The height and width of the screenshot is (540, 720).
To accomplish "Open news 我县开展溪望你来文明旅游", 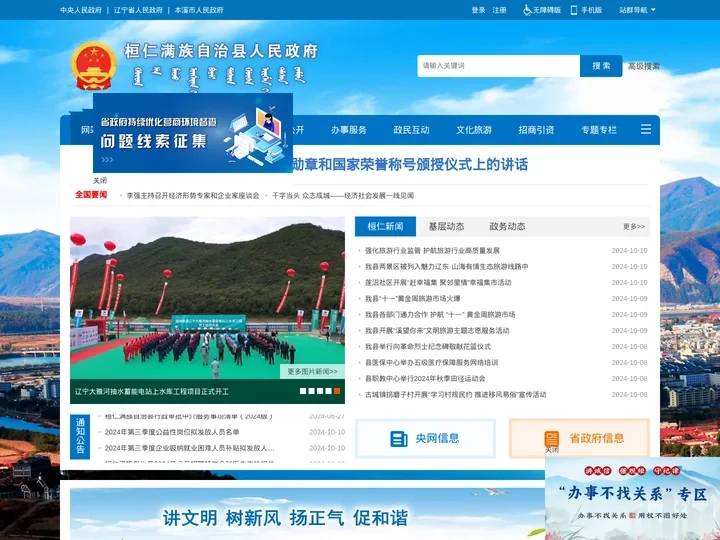I will (x=437, y=331).
